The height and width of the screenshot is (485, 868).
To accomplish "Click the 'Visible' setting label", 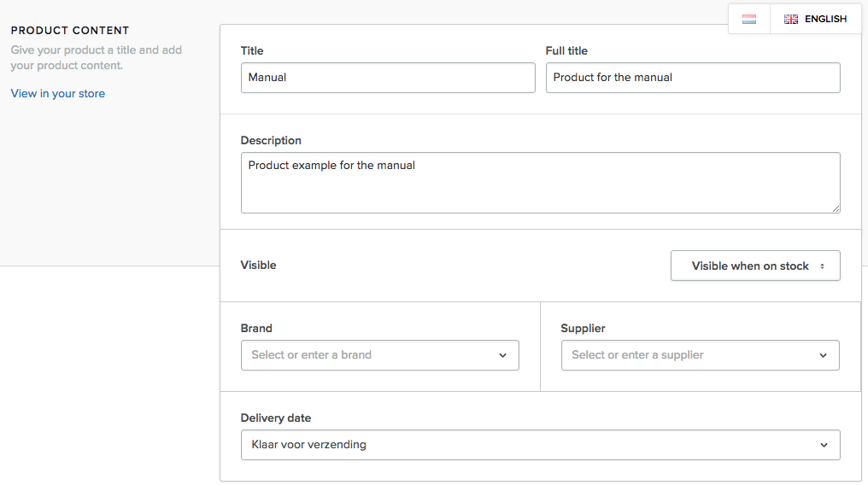I will [259, 266].
